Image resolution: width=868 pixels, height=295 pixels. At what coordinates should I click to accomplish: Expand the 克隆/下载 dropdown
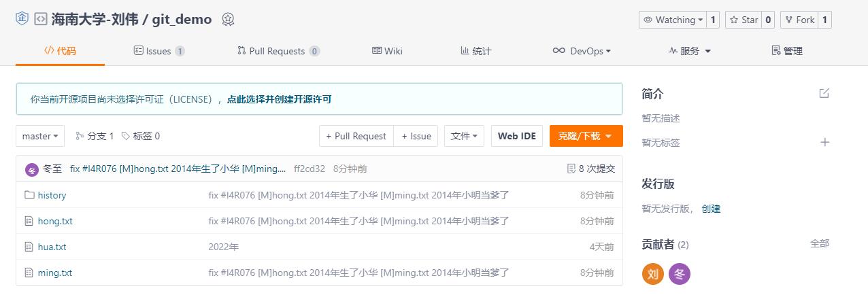point(586,136)
